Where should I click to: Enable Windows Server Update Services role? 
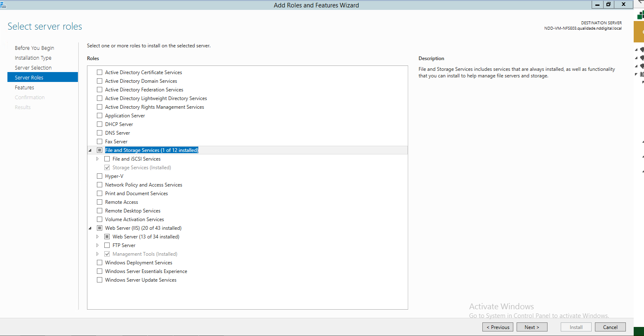[x=99, y=280]
